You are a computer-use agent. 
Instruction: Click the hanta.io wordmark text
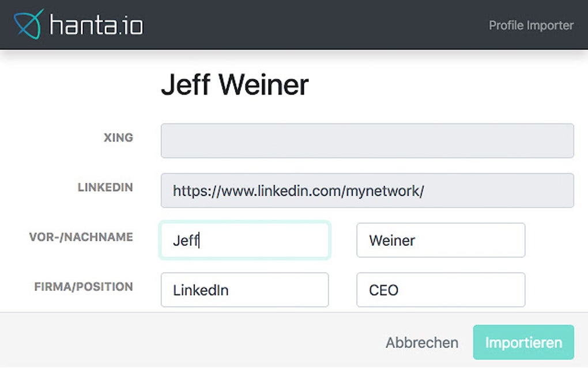tap(96, 25)
